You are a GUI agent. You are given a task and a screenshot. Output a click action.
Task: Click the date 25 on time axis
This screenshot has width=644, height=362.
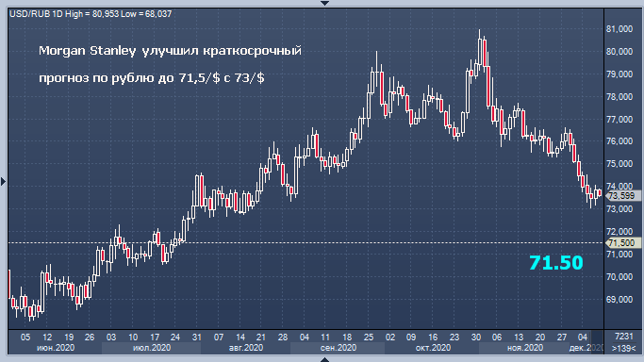(369, 337)
